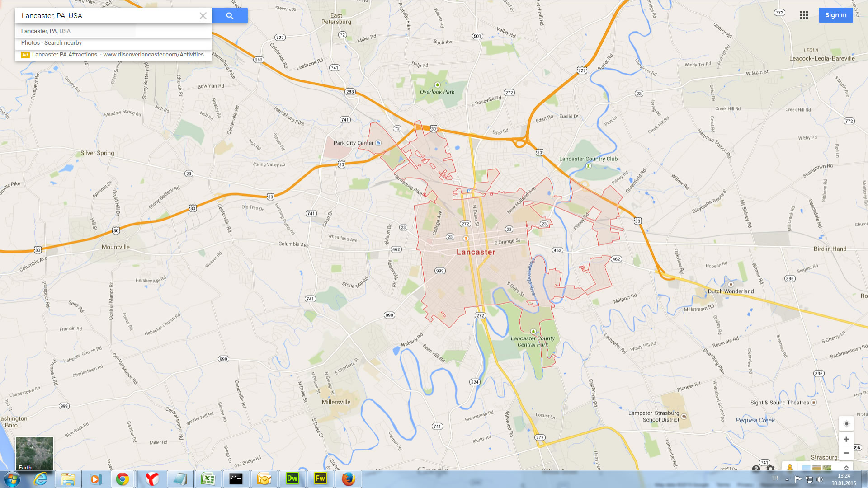Image resolution: width=868 pixels, height=488 pixels.
Task: Open the Google apps grid
Action: point(803,15)
